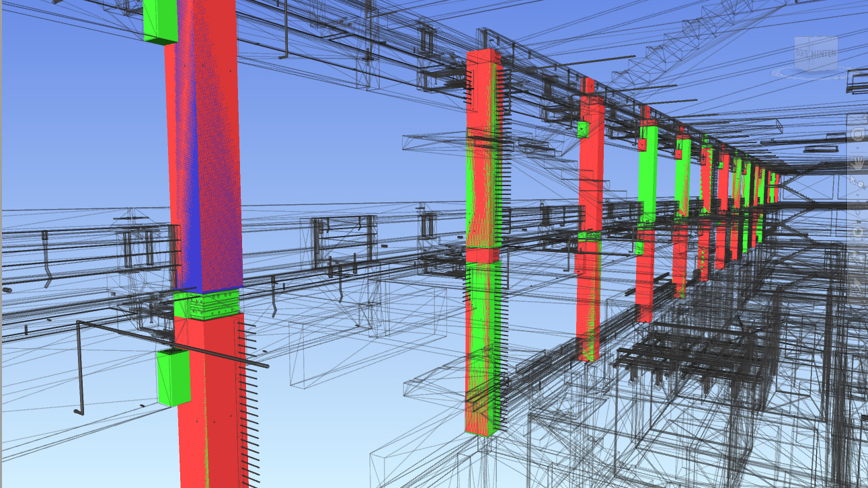Screen dimensions: 868x488
Task: Click the RECHTS face of ViewCube
Action: point(800,52)
